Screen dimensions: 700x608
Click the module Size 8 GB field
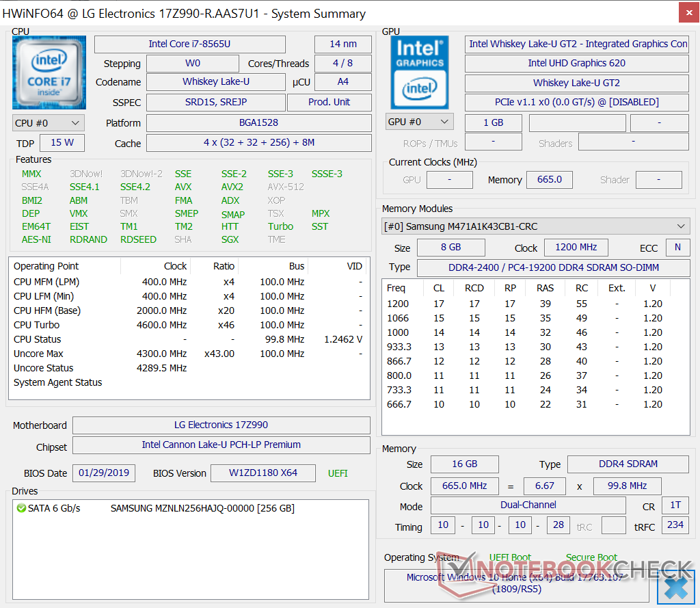click(x=451, y=247)
